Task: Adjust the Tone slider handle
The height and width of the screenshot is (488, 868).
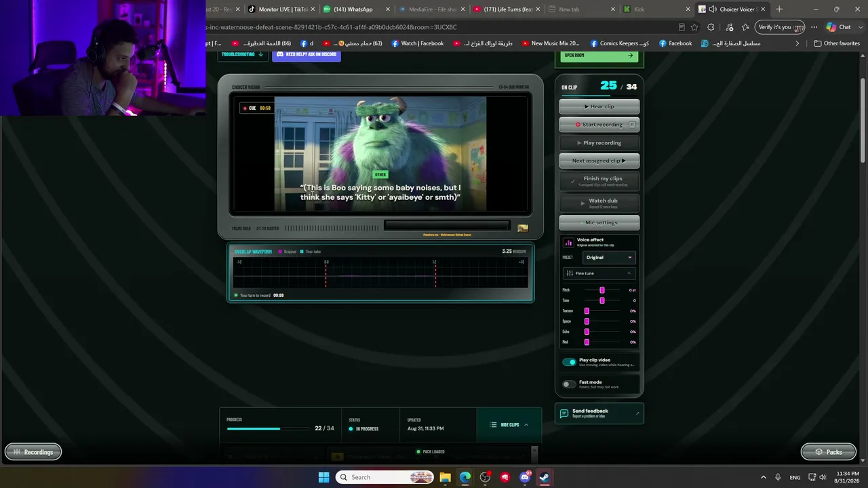Action: point(602,300)
